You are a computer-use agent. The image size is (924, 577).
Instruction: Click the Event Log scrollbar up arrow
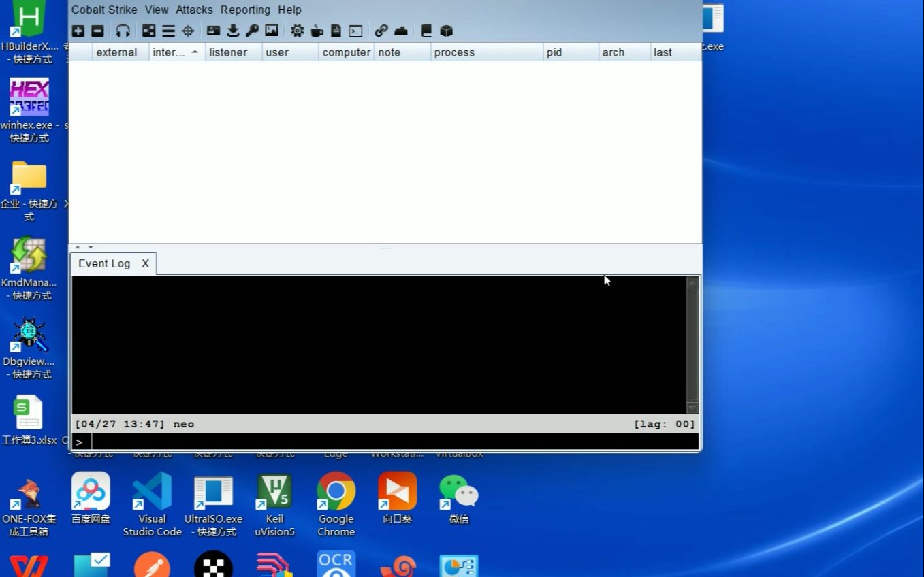[x=692, y=282]
